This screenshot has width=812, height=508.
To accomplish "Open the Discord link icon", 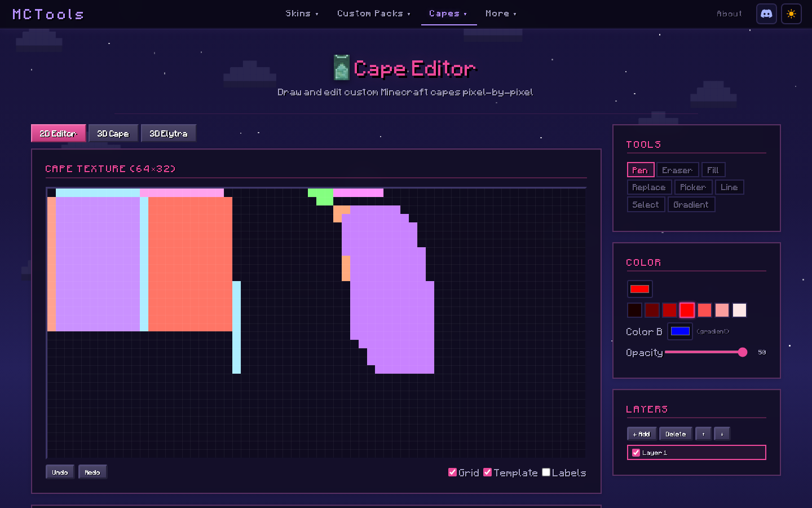I will pos(766,14).
